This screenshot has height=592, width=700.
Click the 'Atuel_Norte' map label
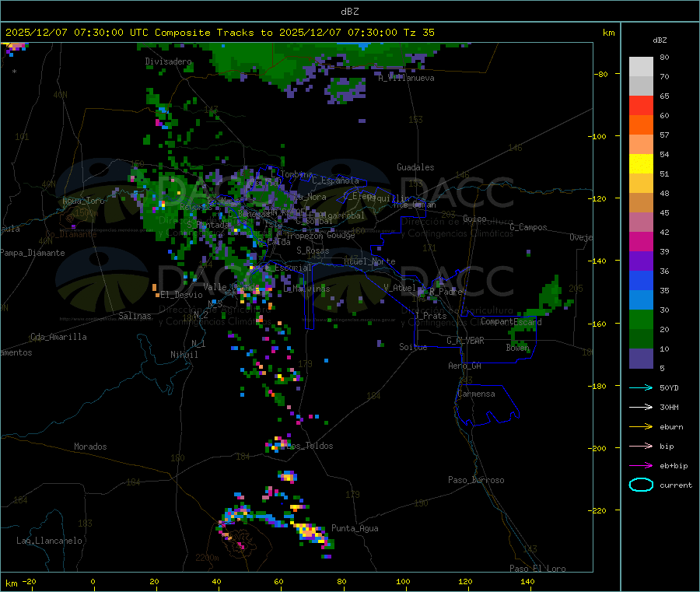pyautogui.click(x=369, y=261)
